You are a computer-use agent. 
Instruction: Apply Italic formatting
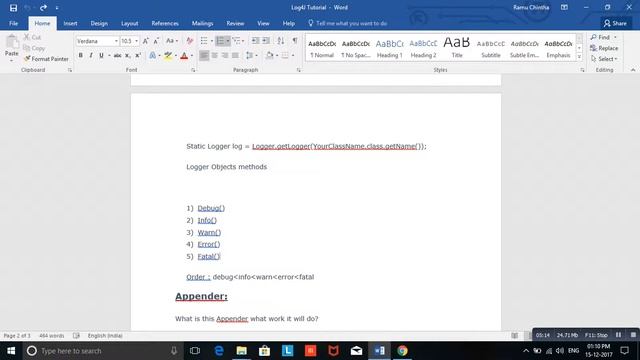pyautogui.click(x=91, y=56)
